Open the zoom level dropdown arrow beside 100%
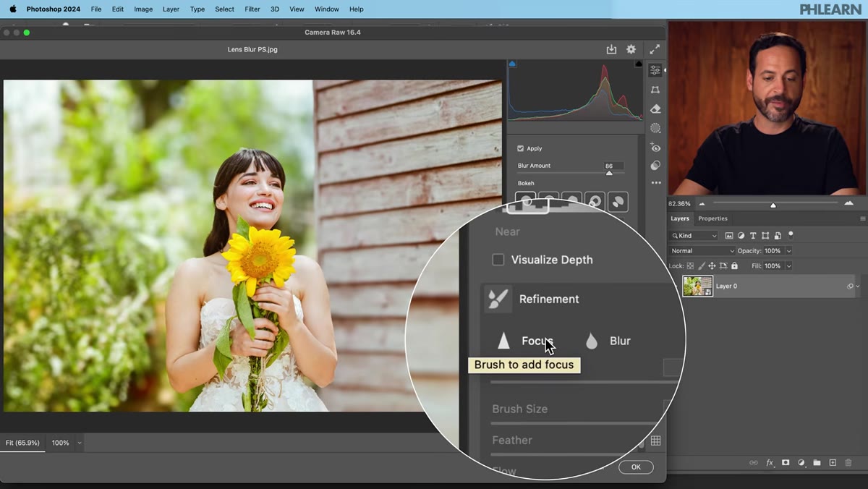This screenshot has width=868, height=489. point(79,443)
